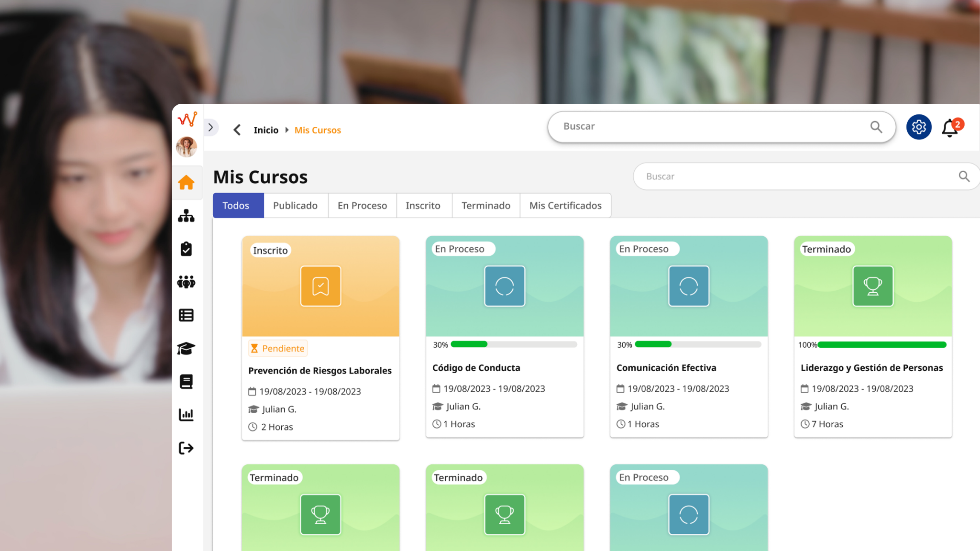Click the Inicio breadcrumb link

265,130
